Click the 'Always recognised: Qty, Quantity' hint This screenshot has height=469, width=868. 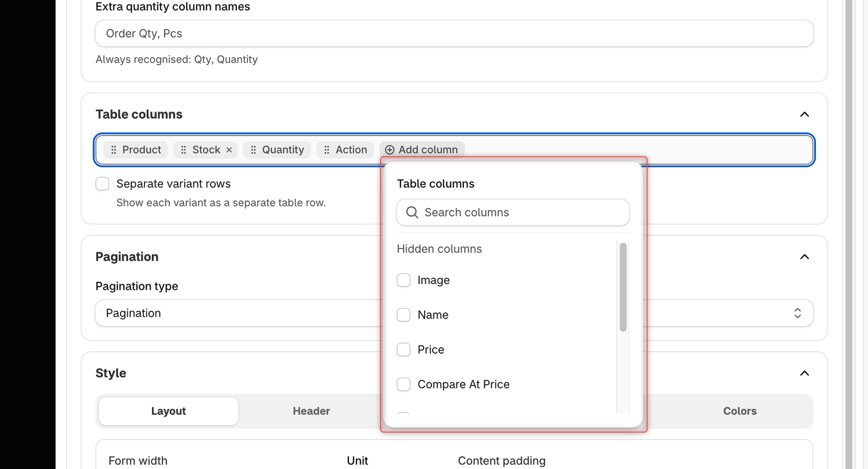click(176, 59)
